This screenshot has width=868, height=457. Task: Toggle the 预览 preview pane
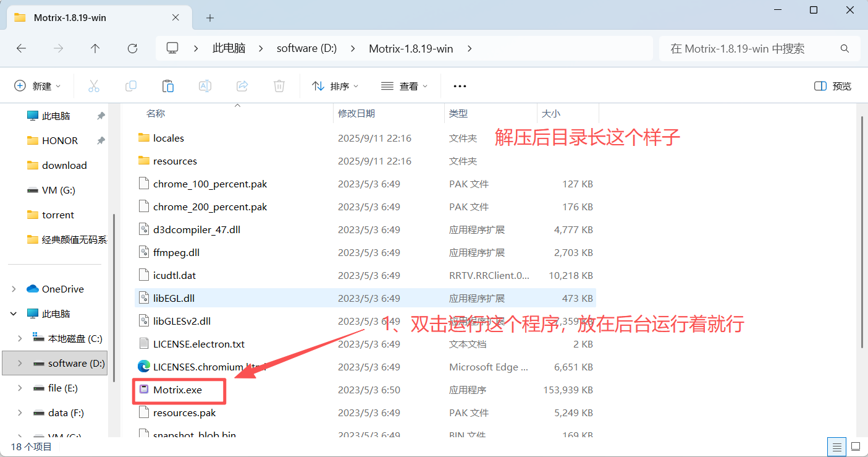[x=833, y=86]
